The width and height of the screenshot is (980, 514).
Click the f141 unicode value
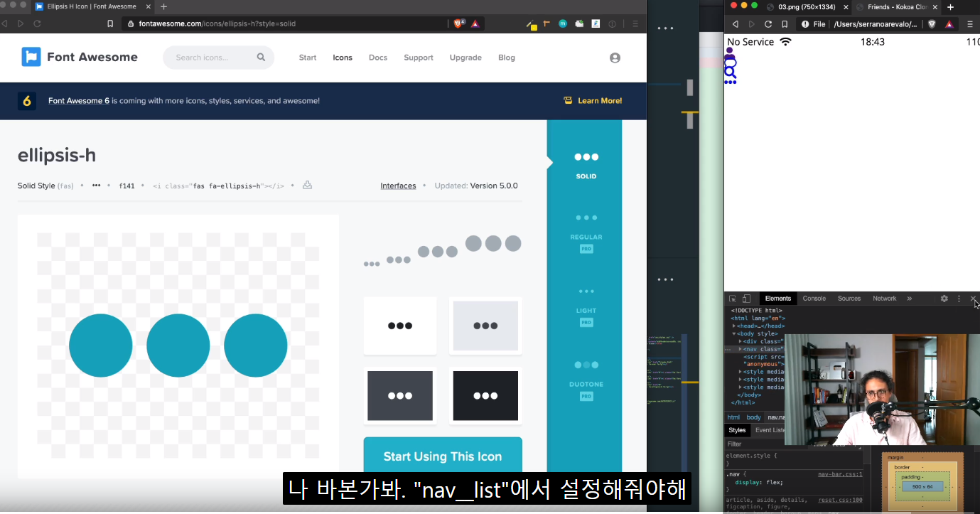coord(126,186)
